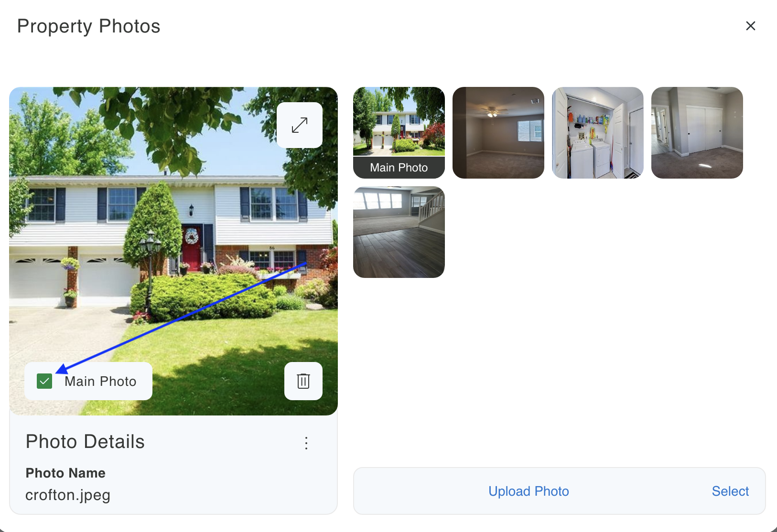Click the upload photo drop area
This screenshot has width=777, height=532.
coord(560,491)
